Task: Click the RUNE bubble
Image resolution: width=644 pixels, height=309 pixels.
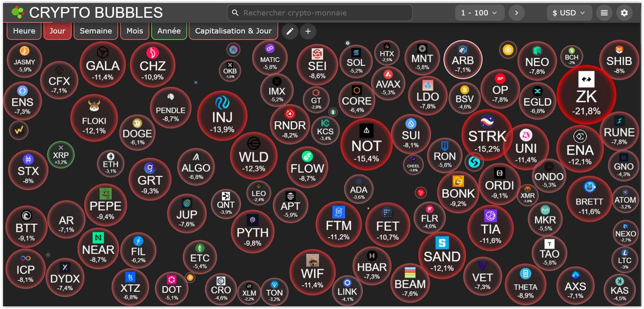Action: tap(619, 131)
